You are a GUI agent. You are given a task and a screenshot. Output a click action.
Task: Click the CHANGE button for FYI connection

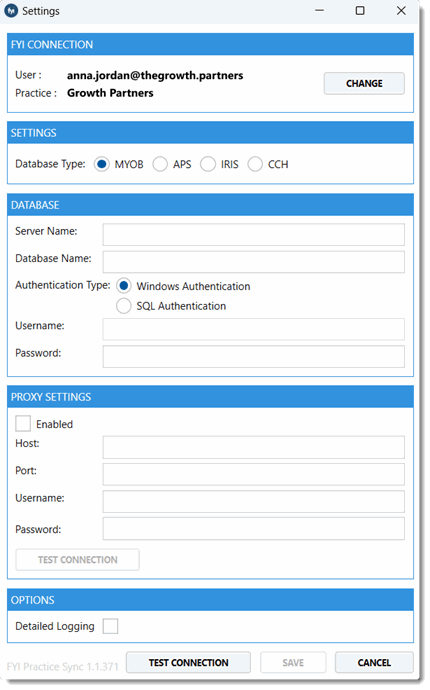(x=364, y=83)
